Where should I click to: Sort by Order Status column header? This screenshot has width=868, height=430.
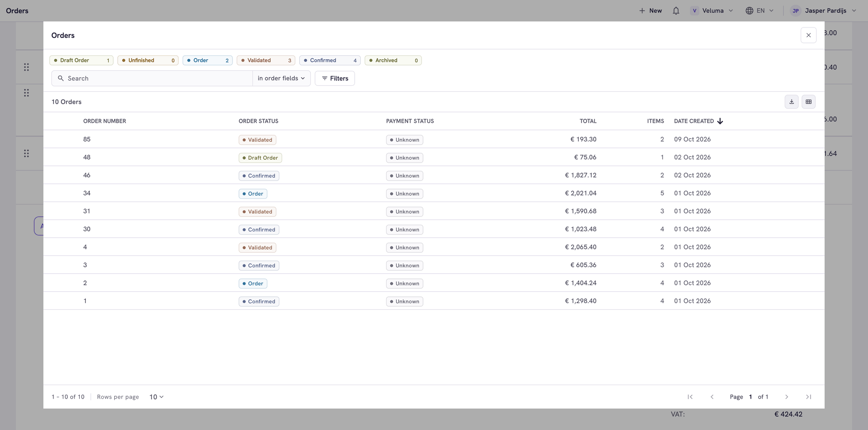pyautogui.click(x=258, y=121)
